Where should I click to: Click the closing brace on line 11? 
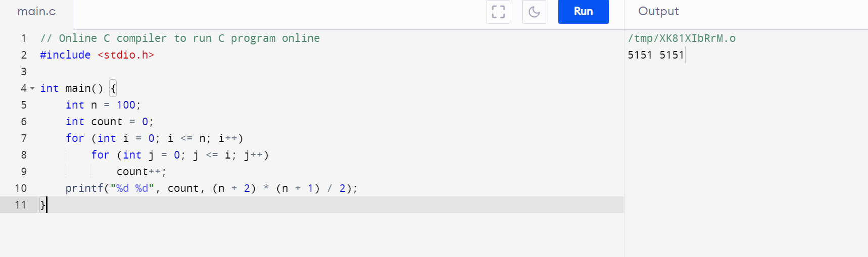point(43,205)
